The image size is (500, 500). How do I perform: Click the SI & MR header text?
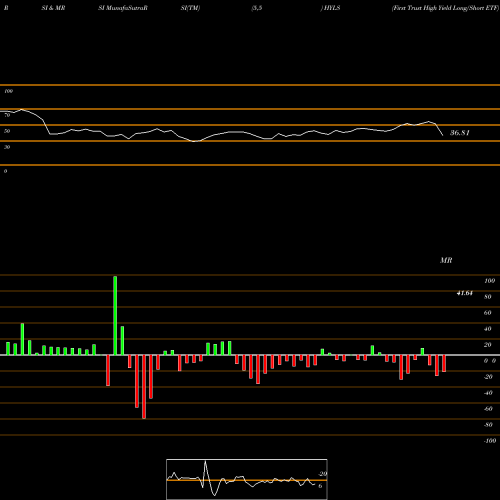[x=53, y=8]
